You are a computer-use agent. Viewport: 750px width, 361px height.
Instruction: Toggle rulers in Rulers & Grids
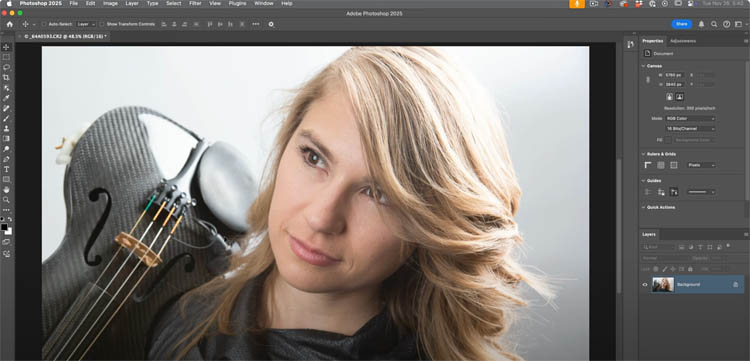(648, 165)
